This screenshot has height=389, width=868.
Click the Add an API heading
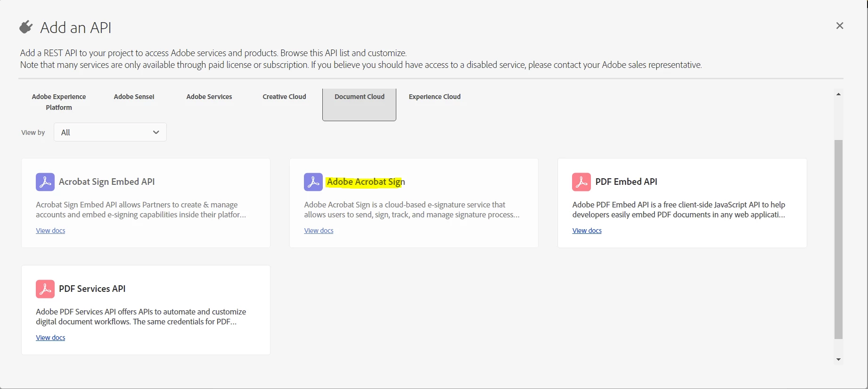point(76,27)
